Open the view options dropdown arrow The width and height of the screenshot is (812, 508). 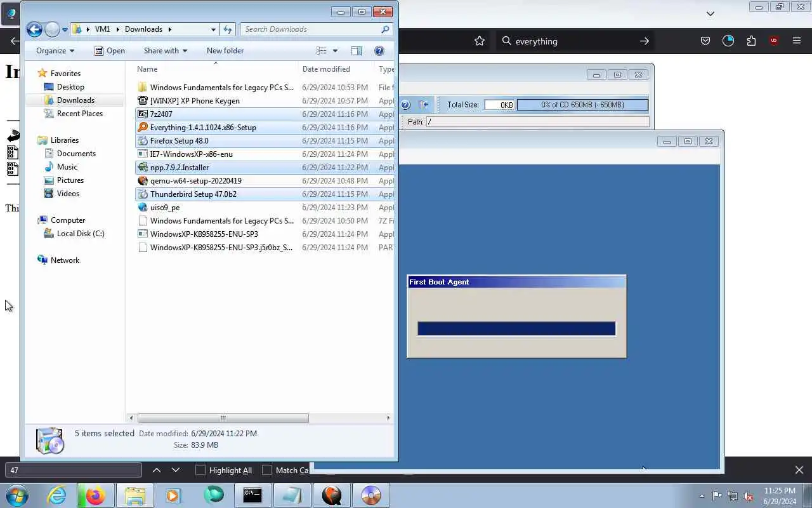point(335,51)
